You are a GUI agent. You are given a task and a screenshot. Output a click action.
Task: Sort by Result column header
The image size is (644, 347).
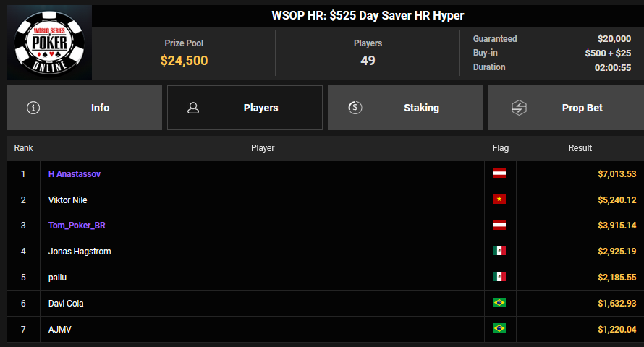580,148
